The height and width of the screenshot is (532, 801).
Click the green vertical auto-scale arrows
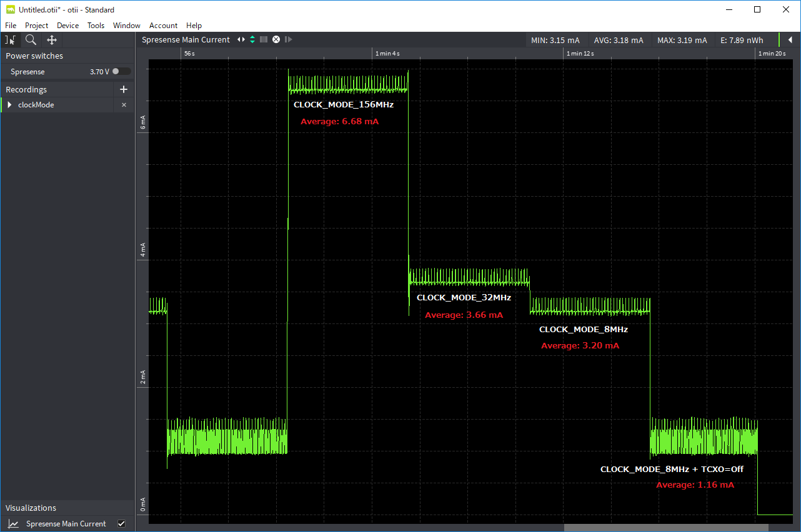click(x=252, y=40)
